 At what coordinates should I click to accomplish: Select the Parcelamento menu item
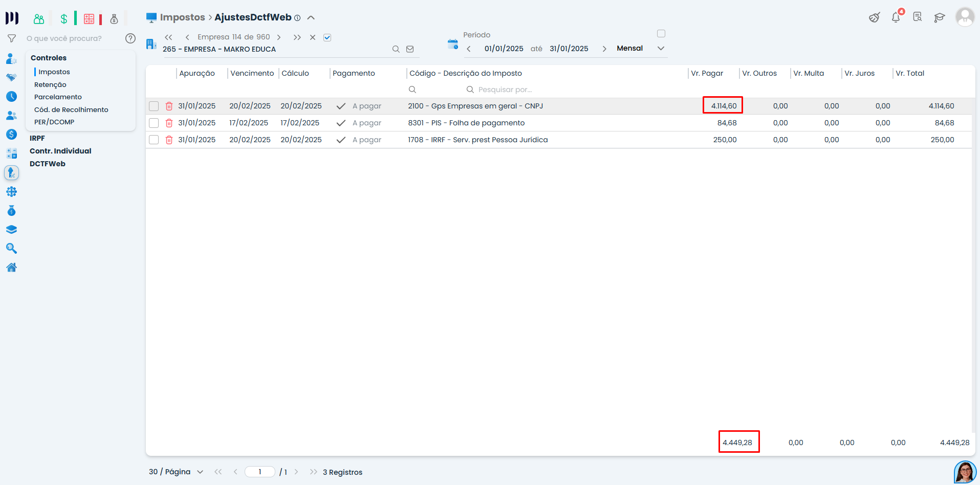[x=58, y=97]
